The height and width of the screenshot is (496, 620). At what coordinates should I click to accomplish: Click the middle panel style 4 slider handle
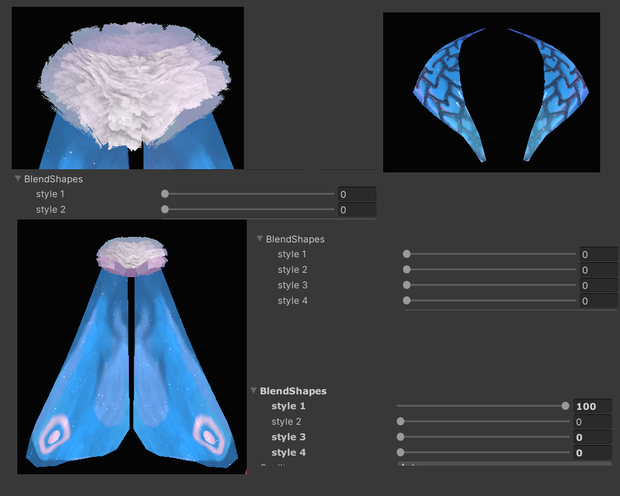tap(406, 301)
